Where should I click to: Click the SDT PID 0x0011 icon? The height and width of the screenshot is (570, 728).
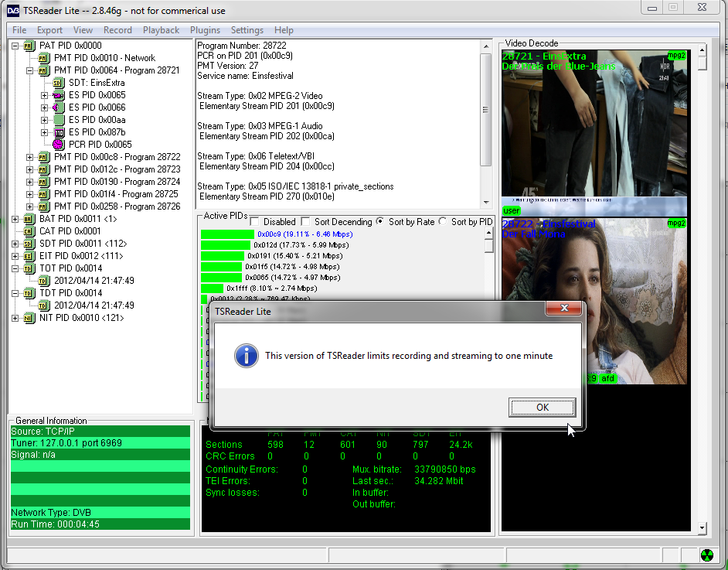point(29,244)
